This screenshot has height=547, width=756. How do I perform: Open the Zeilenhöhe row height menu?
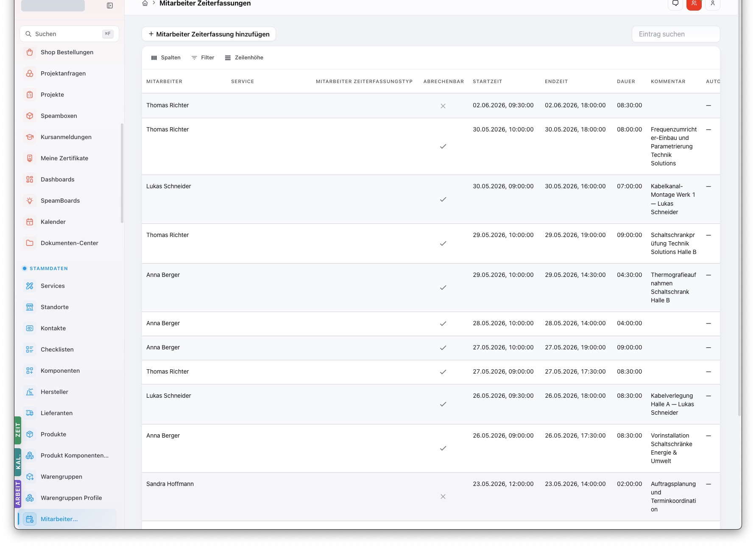coord(244,58)
